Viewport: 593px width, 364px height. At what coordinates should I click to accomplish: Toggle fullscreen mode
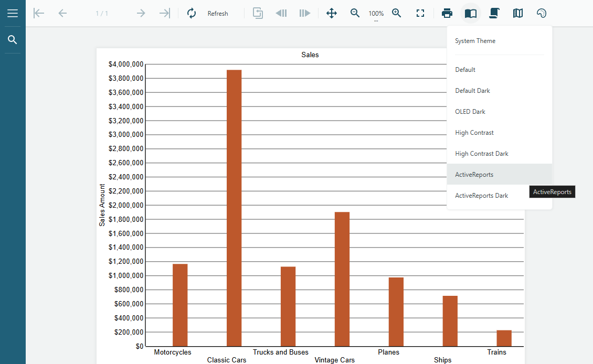pyautogui.click(x=420, y=13)
